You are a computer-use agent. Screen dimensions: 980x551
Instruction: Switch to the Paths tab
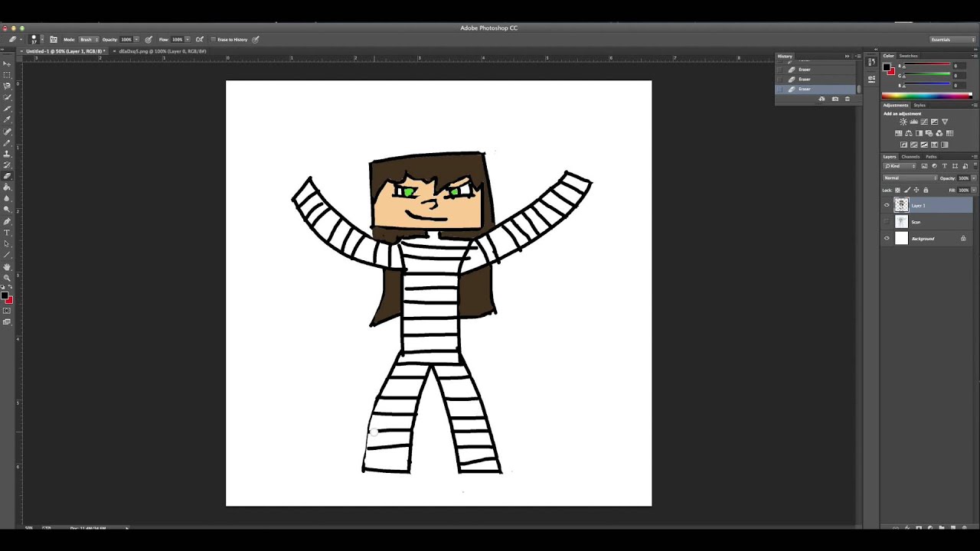point(931,157)
